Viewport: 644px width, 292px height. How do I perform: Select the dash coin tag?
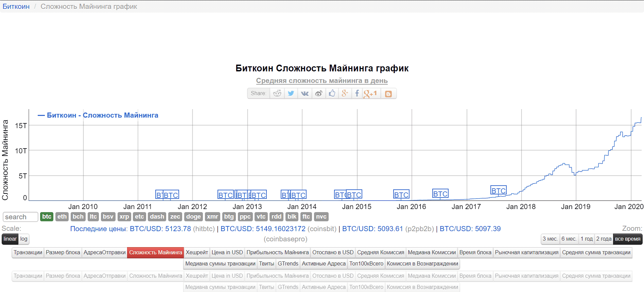(157, 217)
